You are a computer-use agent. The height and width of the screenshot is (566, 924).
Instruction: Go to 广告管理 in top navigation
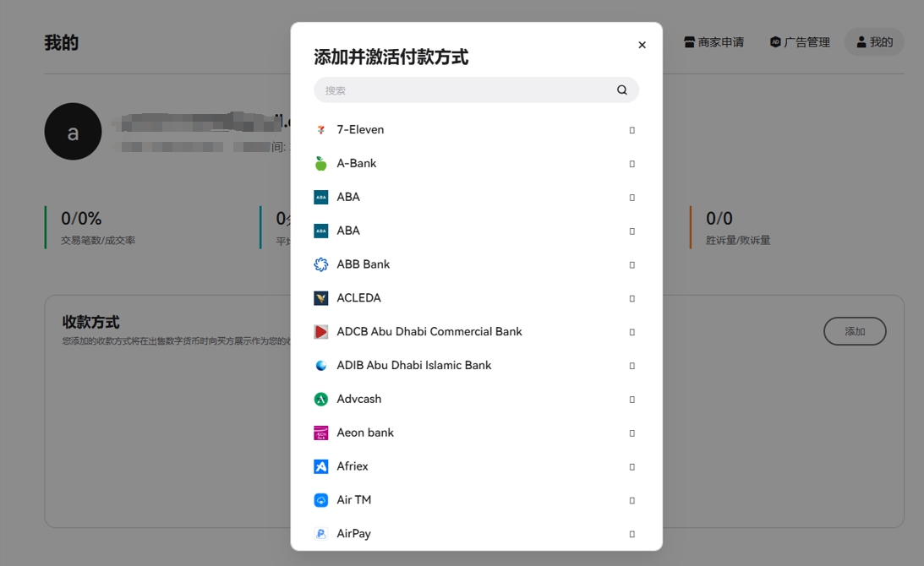click(x=800, y=42)
